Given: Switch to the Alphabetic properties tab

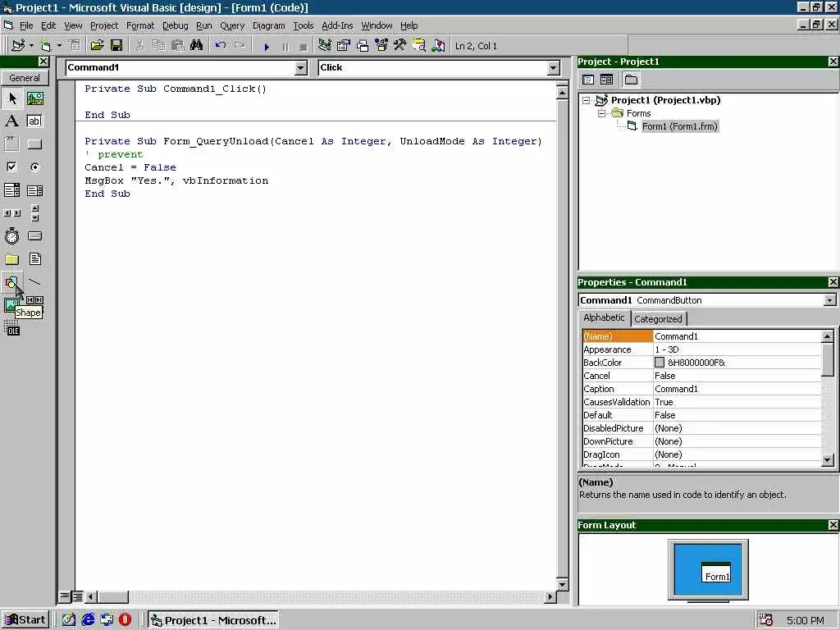Looking at the screenshot, I should click(x=604, y=317).
